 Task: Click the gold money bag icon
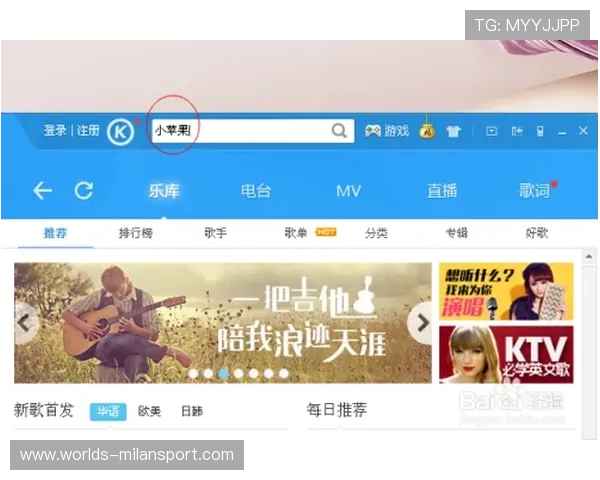pyautogui.click(x=427, y=131)
